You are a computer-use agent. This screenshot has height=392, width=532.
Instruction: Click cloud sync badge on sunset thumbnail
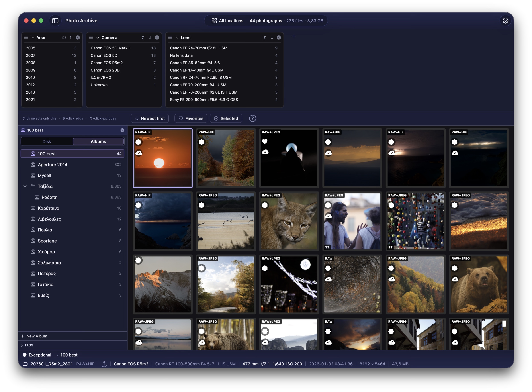point(139,153)
